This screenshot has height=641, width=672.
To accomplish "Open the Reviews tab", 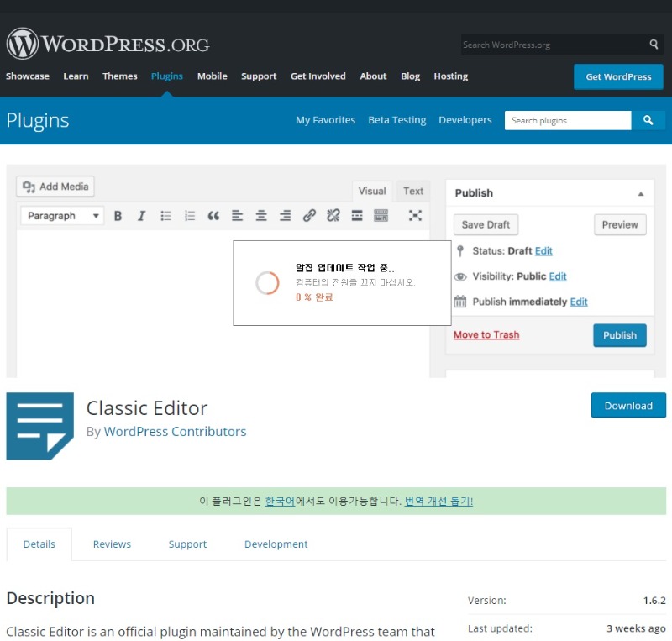I will [x=112, y=544].
